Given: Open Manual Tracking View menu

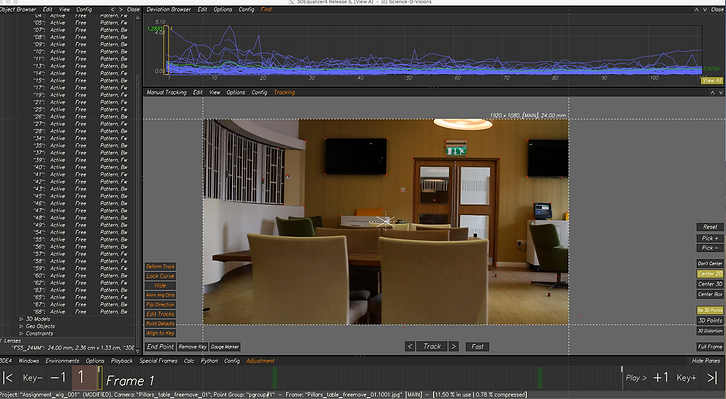Looking at the screenshot, I should click(214, 92).
